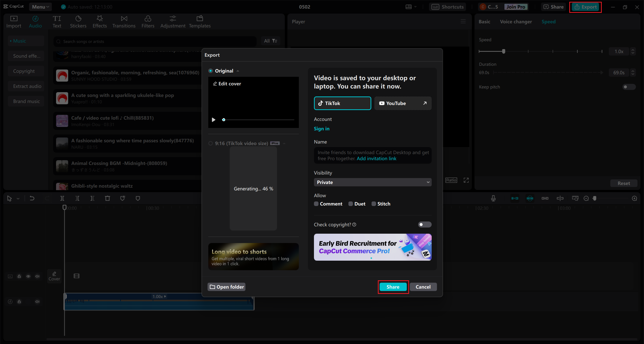Click the record voiceover microphone icon
644x344 pixels.
[493, 198]
